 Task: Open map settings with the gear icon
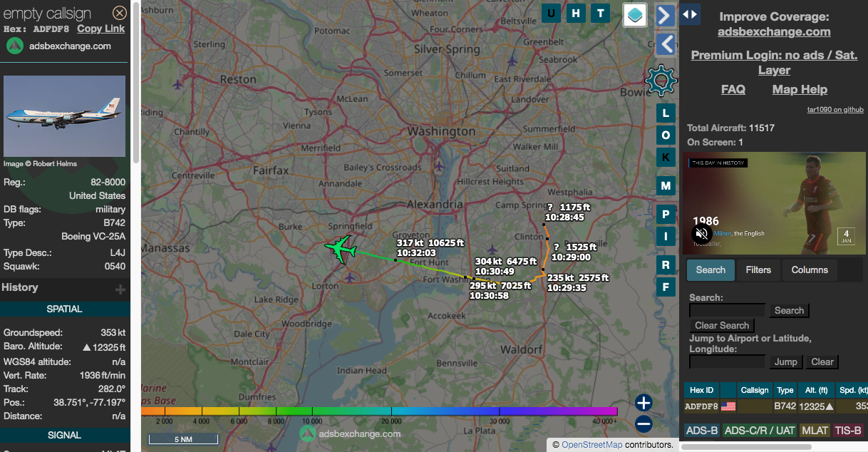[x=661, y=80]
